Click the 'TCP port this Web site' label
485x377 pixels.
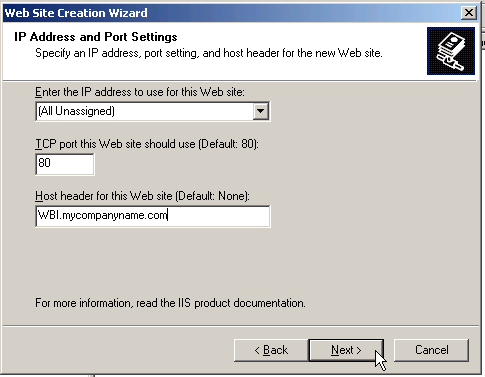(147, 144)
